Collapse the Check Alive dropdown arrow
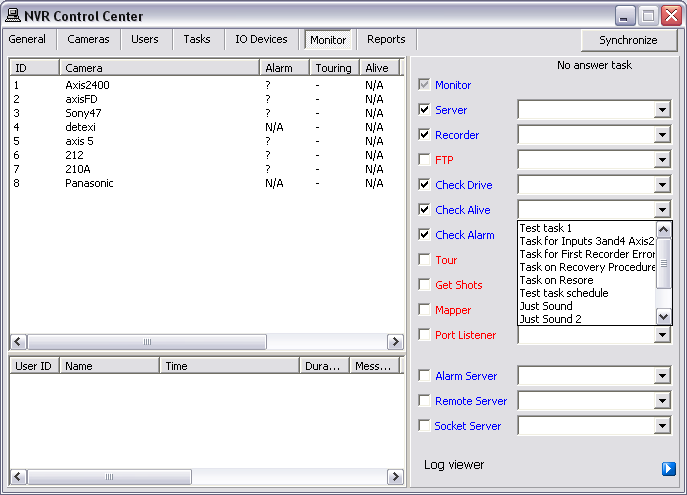Image resolution: width=687 pixels, height=495 pixels. (662, 209)
